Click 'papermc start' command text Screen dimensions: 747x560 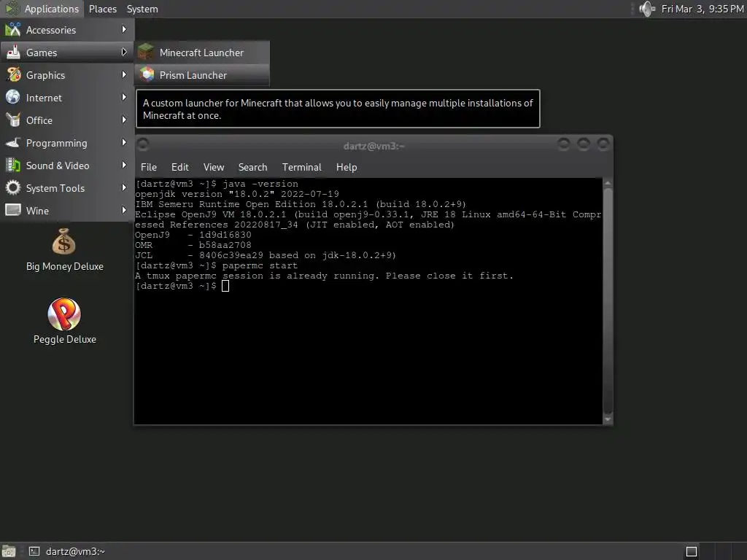[260, 265]
